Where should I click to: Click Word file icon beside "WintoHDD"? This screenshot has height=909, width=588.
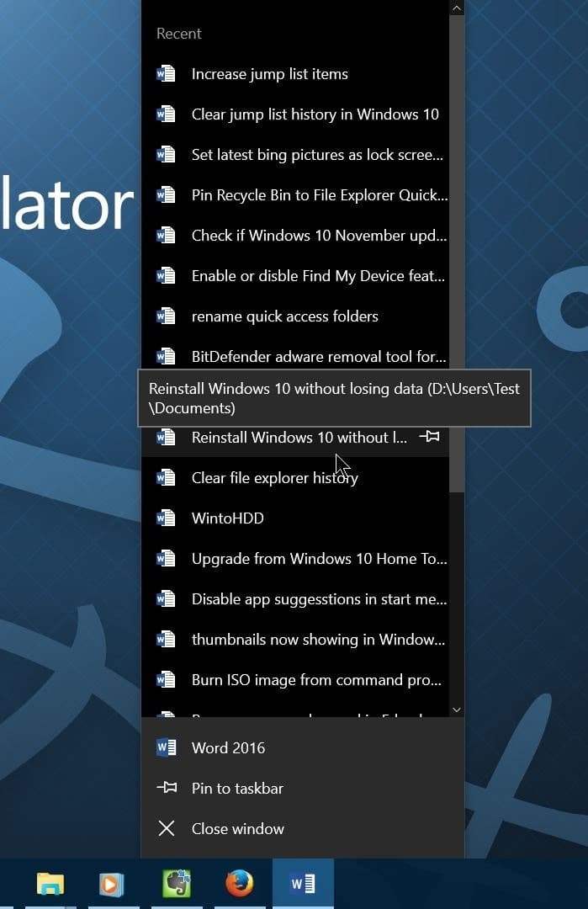[167, 518]
